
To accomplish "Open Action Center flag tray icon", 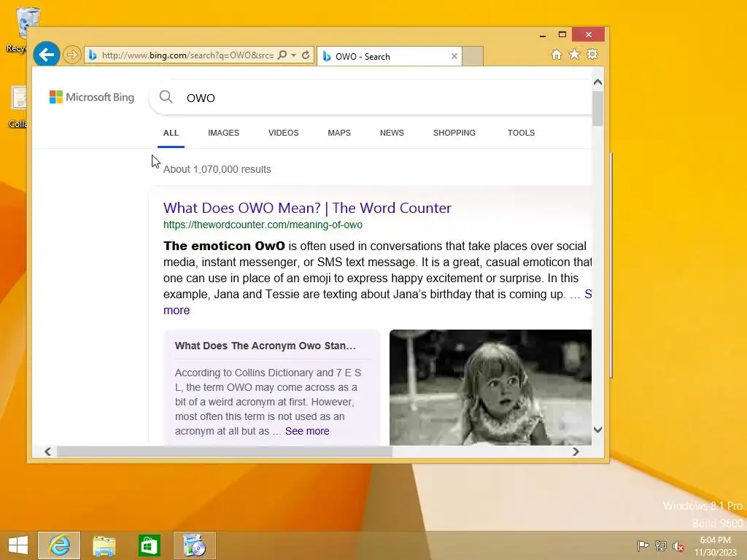I will point(643,545).
